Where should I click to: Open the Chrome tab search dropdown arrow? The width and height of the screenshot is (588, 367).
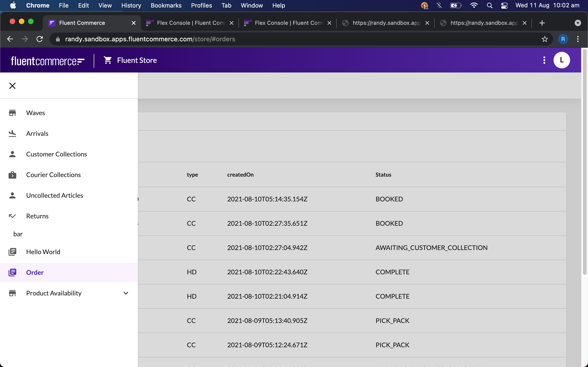[x=578, y=23]
